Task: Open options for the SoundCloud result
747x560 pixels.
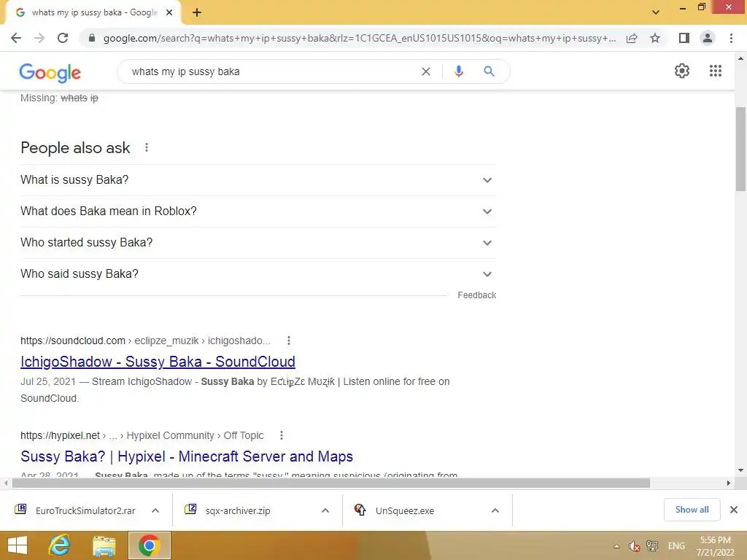Action: pyautogui.click(x=289, y=341)
